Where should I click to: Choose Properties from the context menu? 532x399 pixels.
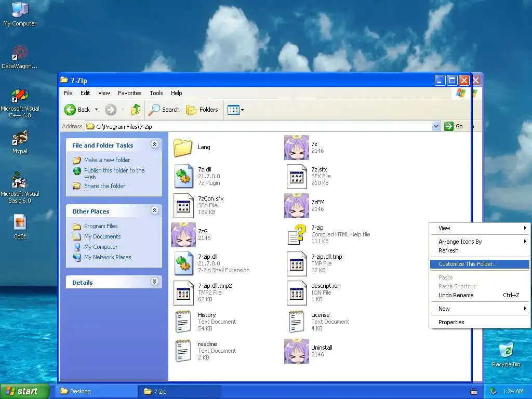(x=480, y=322)
